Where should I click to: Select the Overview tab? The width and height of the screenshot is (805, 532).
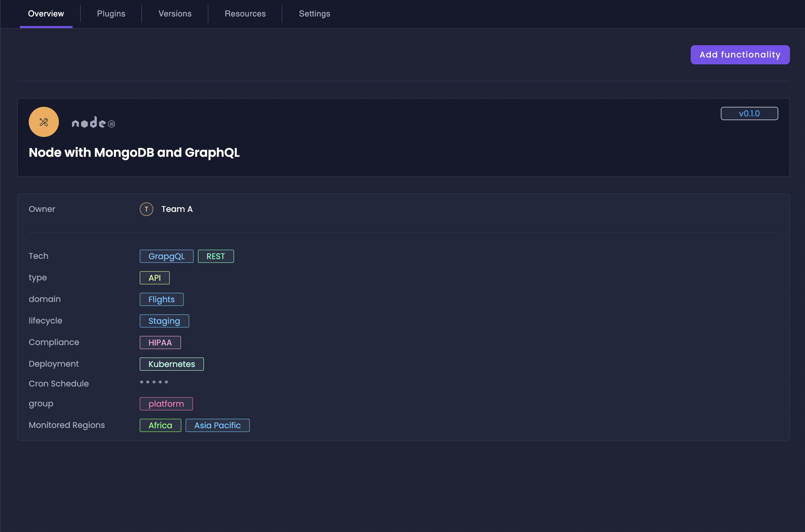tap(46, 14)
